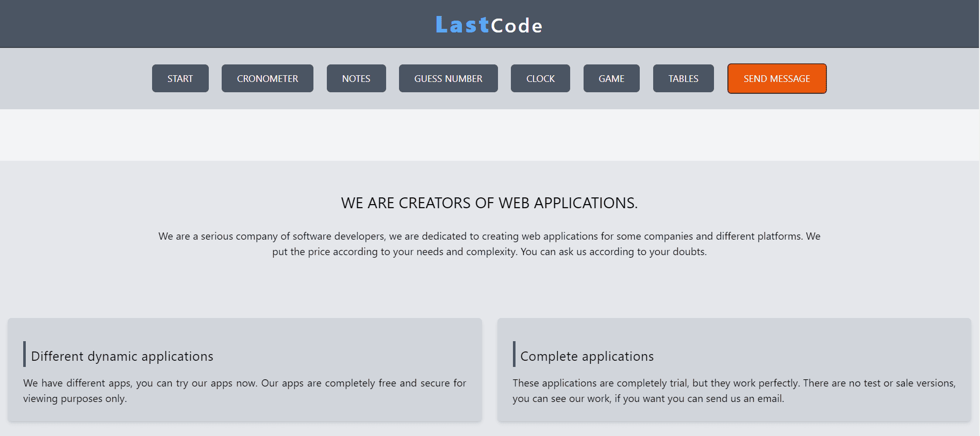Click the 'Complete applications' card title
Image resolution: width=980 pixels, height=436 pixels.
pos(587,356)
